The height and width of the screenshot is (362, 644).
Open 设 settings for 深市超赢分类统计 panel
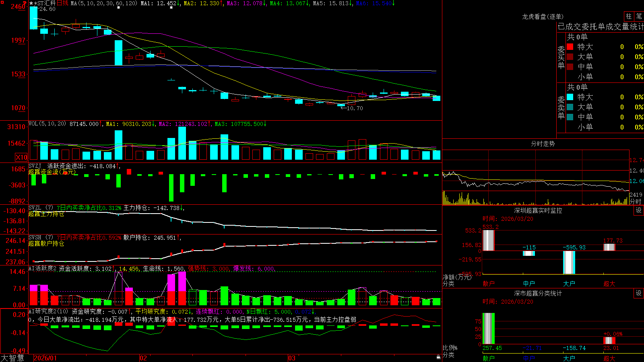tap(639, 293)
